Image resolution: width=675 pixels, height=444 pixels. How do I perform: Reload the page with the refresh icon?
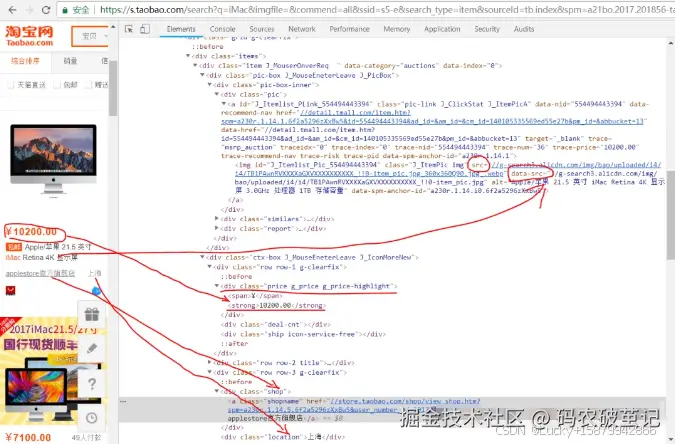[x=46, y=9]
